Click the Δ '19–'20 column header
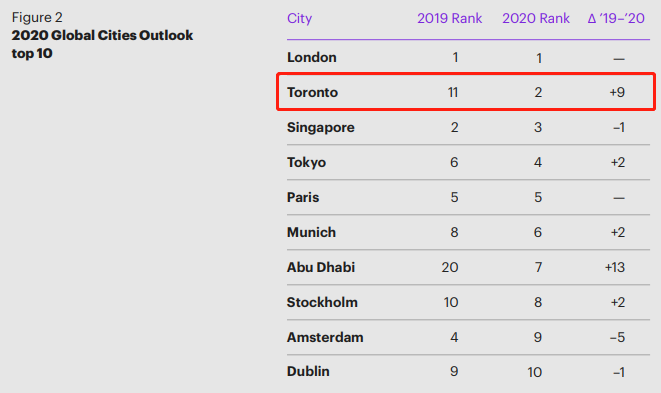This screenshot has width=661, height=393. pyautogui.click(x=616, y=18)
